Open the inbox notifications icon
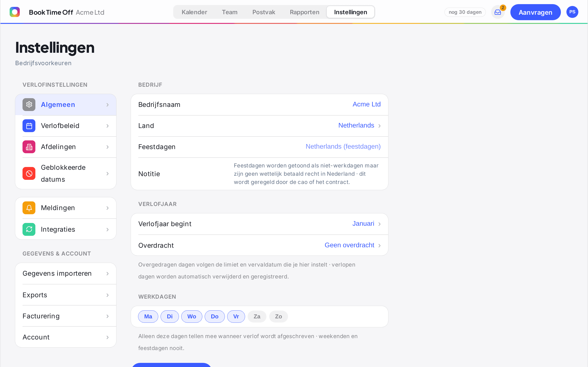The height and width of the screenshot is (367, 588). point(498,12)
